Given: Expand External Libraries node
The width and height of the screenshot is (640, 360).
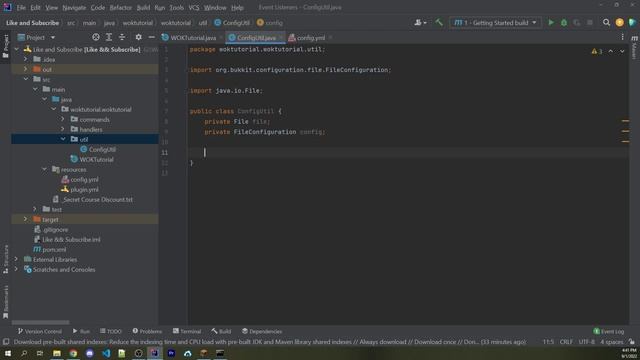Looking at the screenshot, I should tap(16, 259).
